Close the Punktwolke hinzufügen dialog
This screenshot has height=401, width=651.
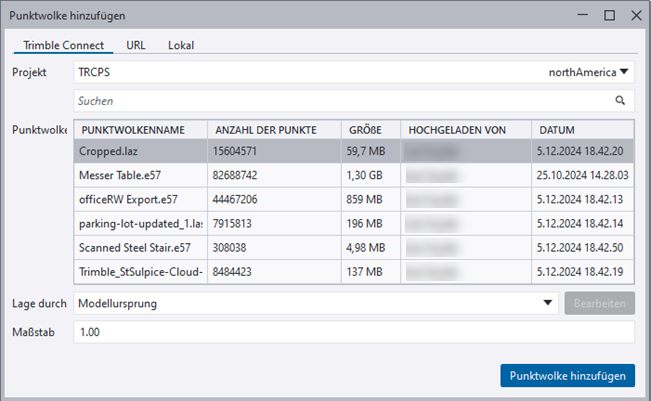coord(634,16)
